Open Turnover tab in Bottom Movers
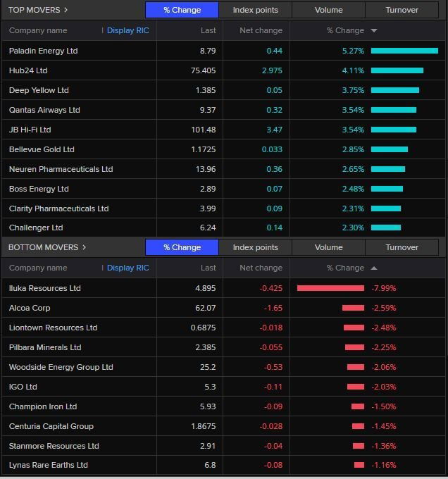Viewport: 448px width, 479px height. (x=402, y=247)
